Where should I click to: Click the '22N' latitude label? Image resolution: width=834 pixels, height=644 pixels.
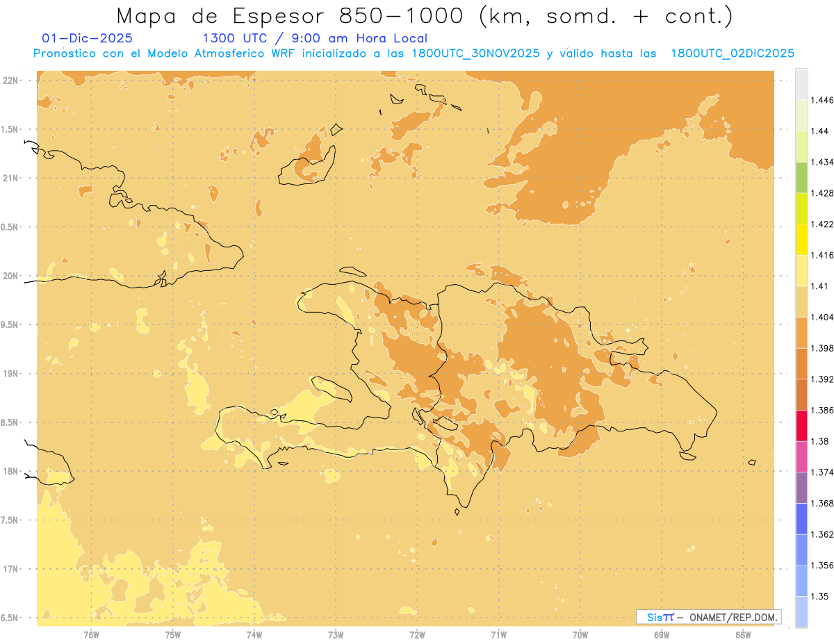coord(11,81)
